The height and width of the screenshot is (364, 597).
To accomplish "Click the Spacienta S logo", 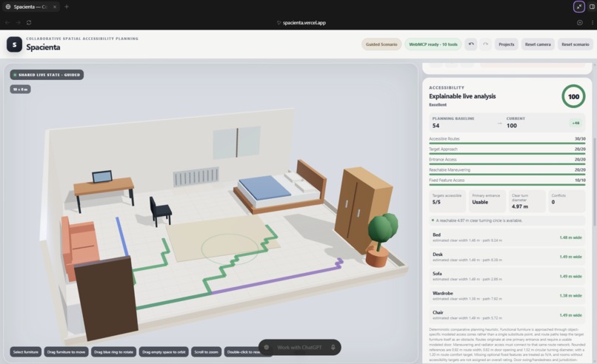I will click(14, 44).
